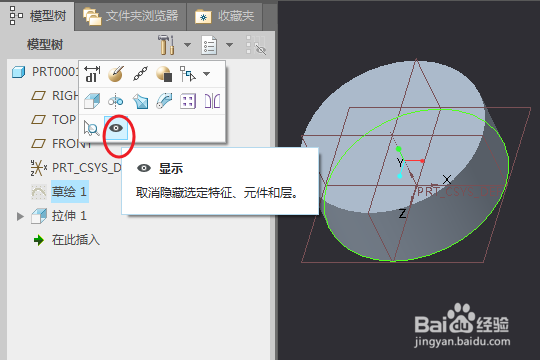Click the sphere appearance icon in mini toolbar
Viewport: 540px width, 360px height.
(x=164, y=74)
